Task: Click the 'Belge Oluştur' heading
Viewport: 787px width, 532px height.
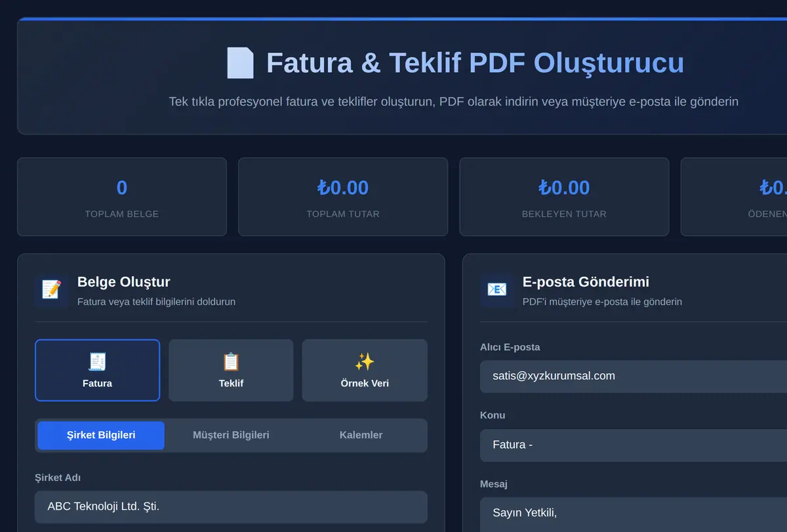Action: pyautogui.click(x=124, y=282)
